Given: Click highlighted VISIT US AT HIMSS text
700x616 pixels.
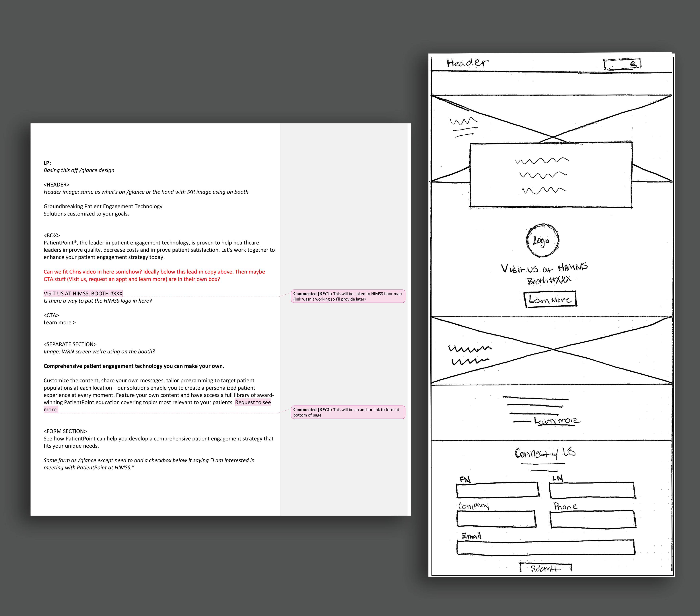Looking at the screenshot, I should pyautogui.click(x=83, y=294).
